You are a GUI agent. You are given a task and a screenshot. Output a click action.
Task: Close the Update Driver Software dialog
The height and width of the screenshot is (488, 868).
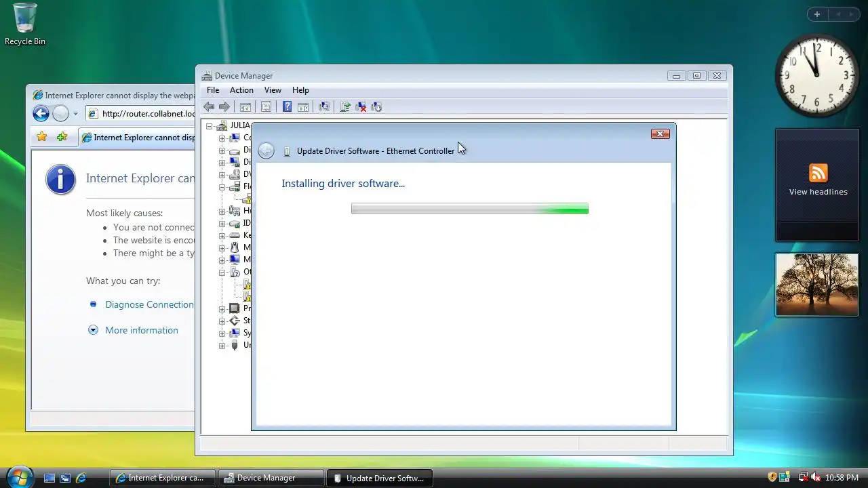660,134
